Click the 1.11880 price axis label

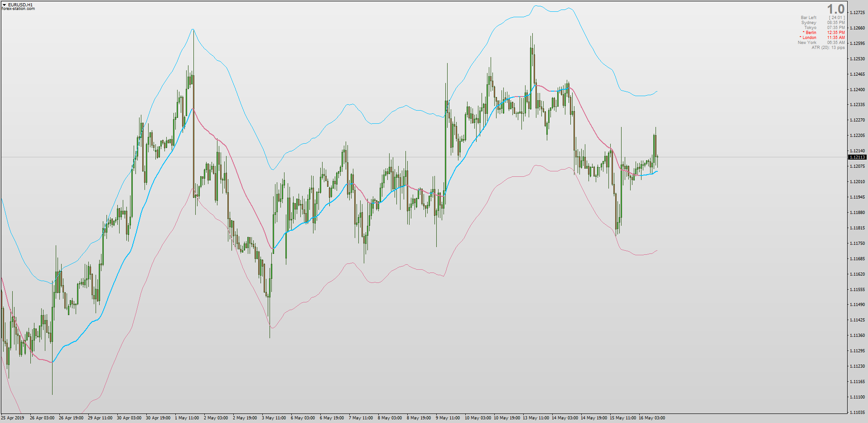pyautogui.click(x=858, y=213)
